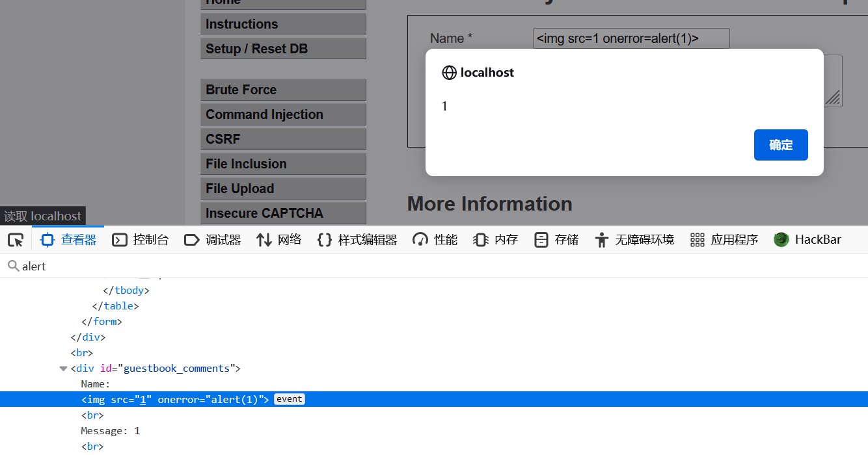
Task: Open the CSRF menu item
Action: pos(283,139)
